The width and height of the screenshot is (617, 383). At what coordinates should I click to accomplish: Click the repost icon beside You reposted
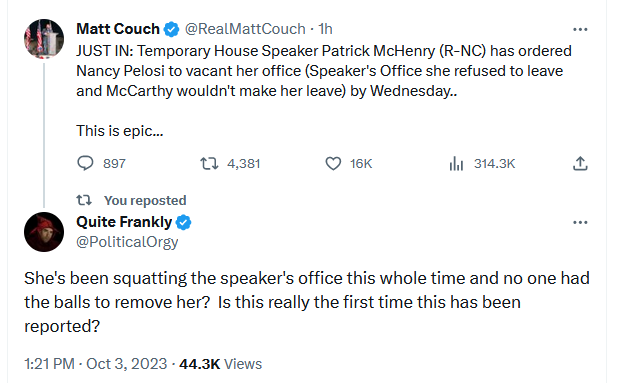(x=84, y=200)
